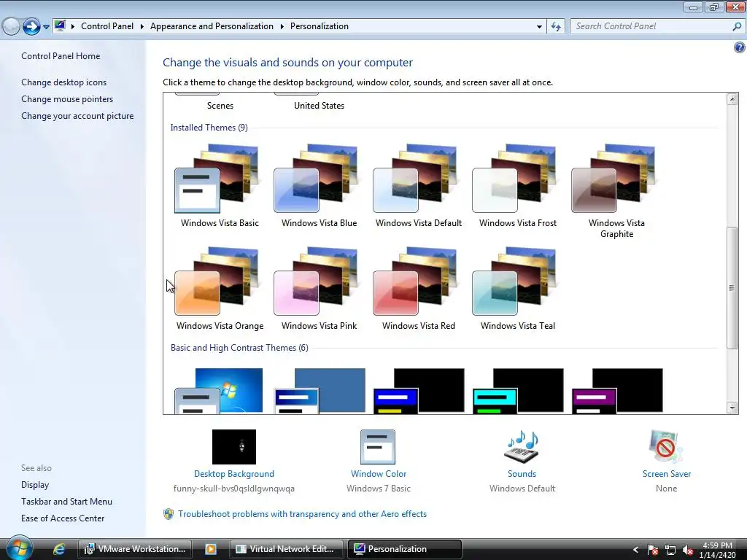Viewport: 747px width, 560px height.
Task: Open the Window Color icon
Action: coord(378,447)
